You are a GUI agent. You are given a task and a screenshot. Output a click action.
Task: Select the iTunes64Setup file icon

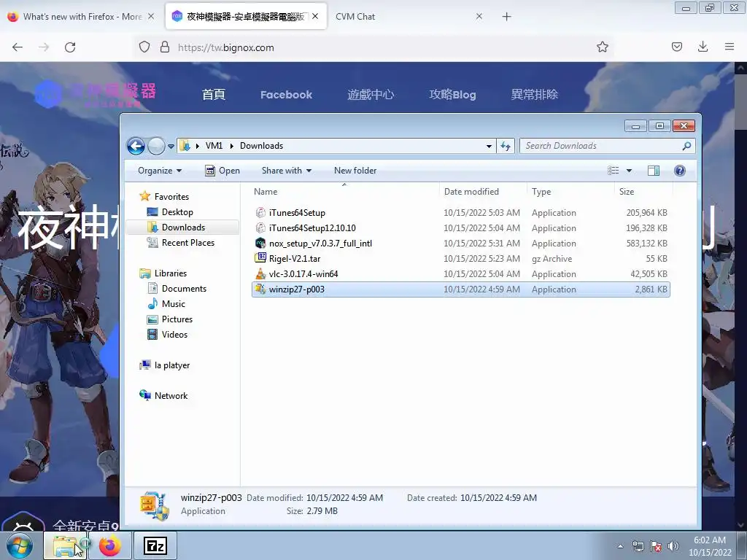(x=260, y=213)
